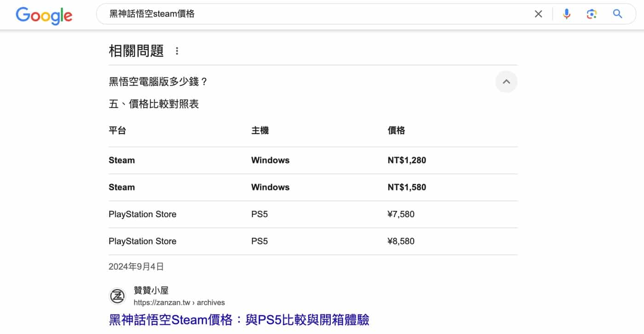Click Windows in the NT$1,580 row
This screenshot has width=644, height=334.
pyautogui.click(x=270, y=187)
